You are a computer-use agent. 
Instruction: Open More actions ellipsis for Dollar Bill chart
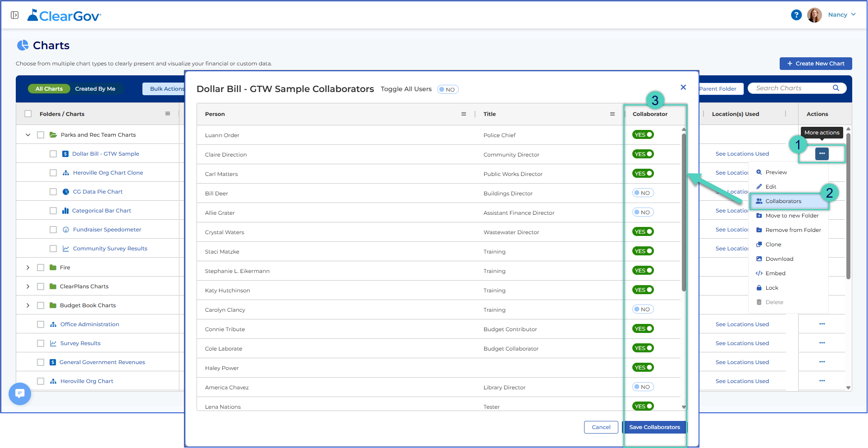pos(822,154)
